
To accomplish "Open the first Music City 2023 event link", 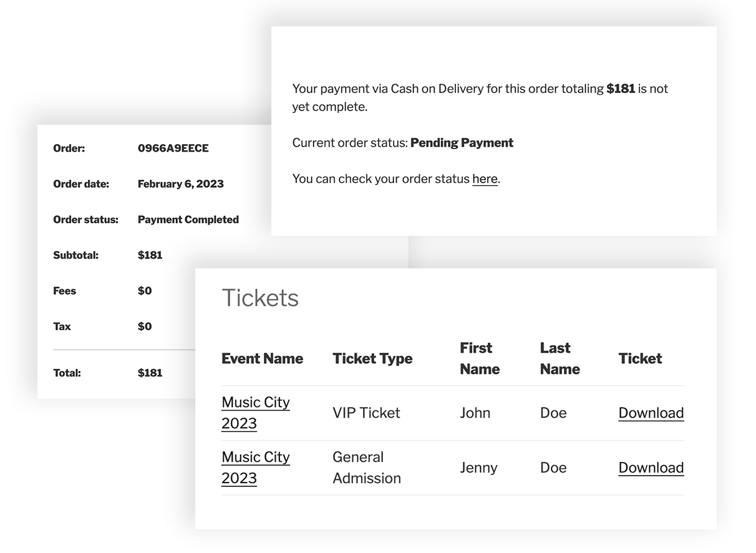I will click(x=255, y=413).
